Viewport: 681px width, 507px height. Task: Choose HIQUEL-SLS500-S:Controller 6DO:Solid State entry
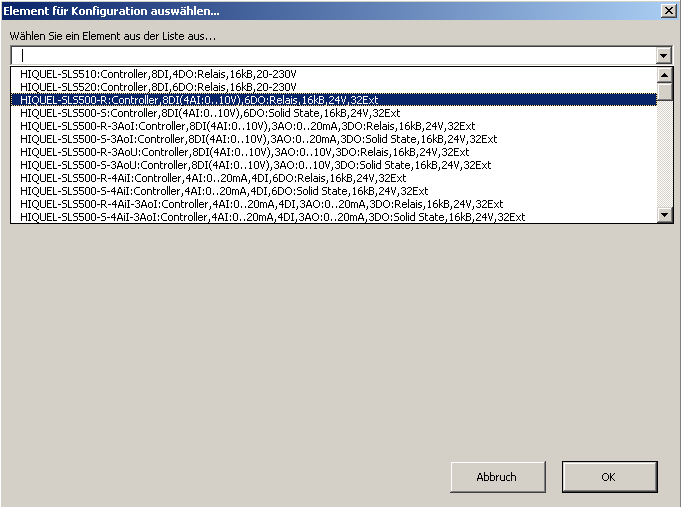click(334, 113)
